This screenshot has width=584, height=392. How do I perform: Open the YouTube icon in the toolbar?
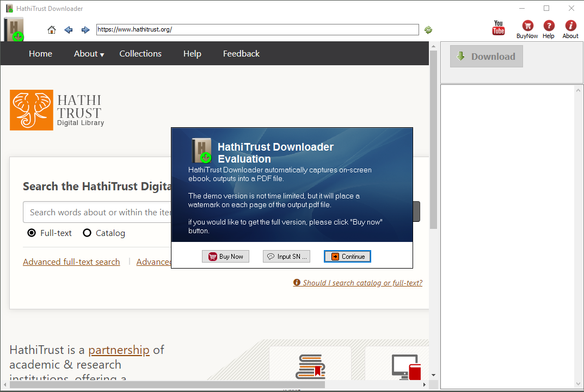(x=498, y=28)
